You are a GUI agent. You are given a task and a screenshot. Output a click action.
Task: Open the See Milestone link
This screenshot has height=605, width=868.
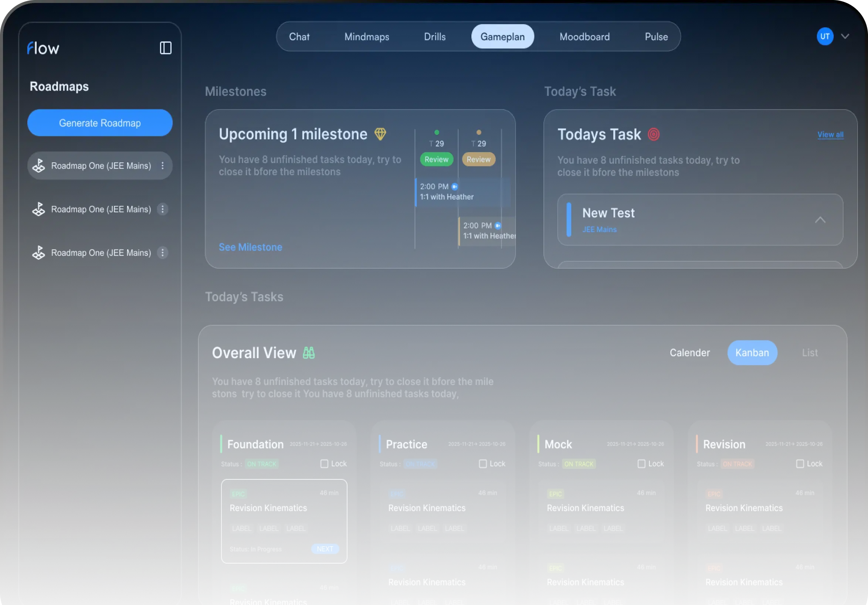click(250, 247)
